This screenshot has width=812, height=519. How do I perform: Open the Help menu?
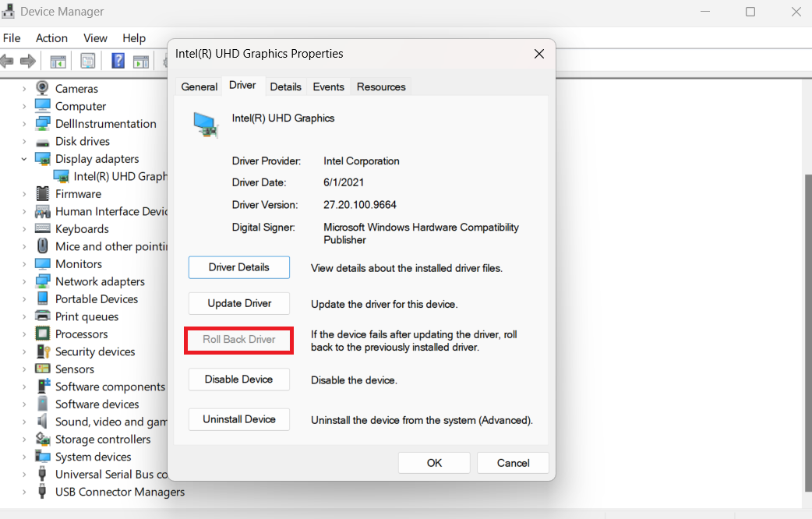click(x=134, y=38)
